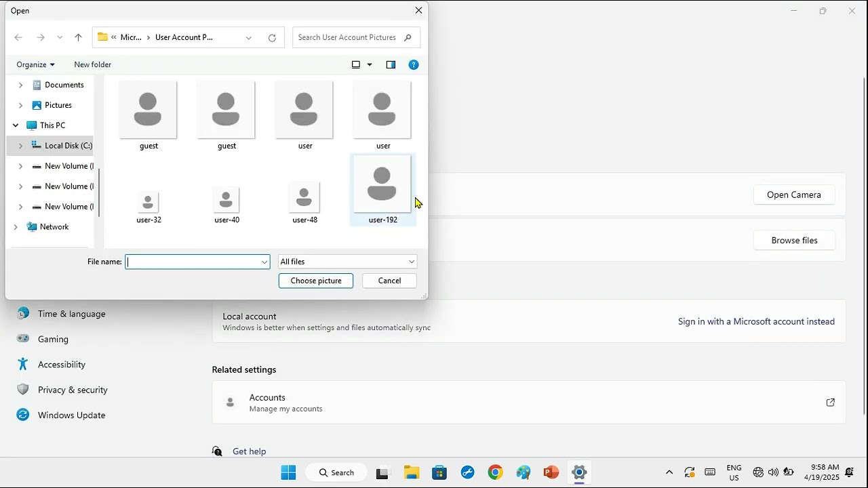
Task: Click the taskbar Search box
Action: coord(337,472)
